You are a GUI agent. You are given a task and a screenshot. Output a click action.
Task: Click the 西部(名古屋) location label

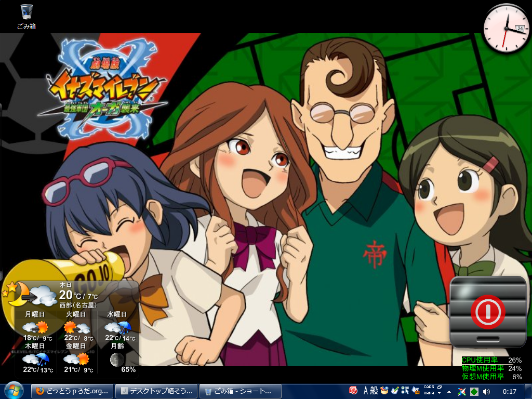(78, 305)
